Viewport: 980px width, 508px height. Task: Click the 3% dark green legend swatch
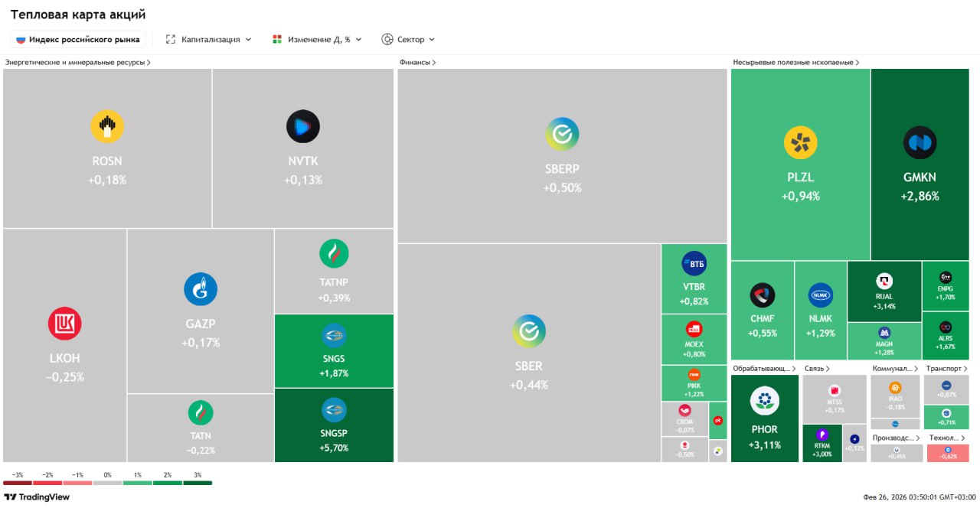pos(197,482)
